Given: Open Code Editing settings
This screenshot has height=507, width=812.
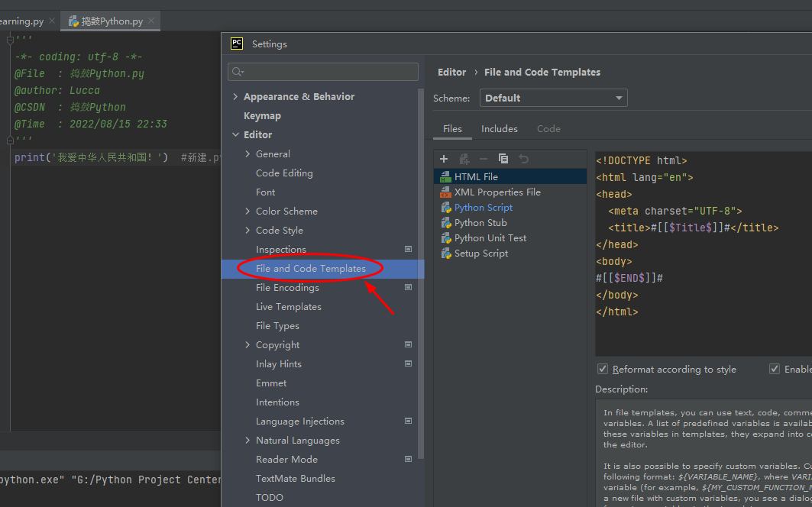Looking at the screenshot, I should click(x=284, y=173).
